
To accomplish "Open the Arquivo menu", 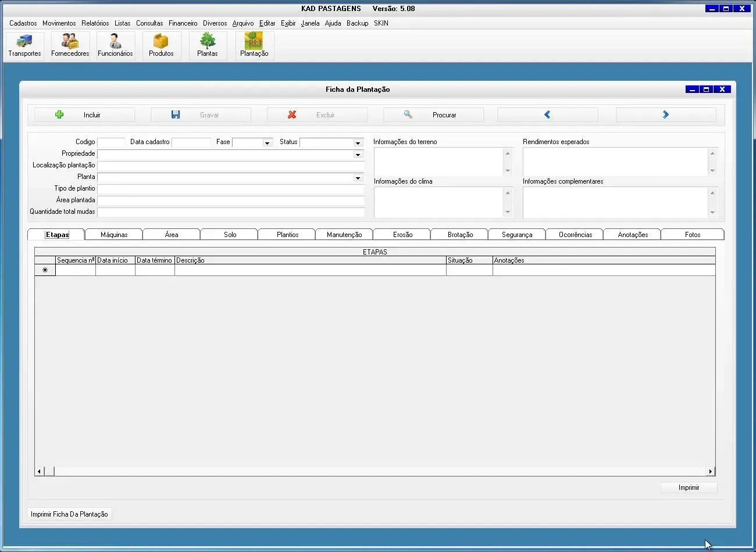I will coord(243,23).
